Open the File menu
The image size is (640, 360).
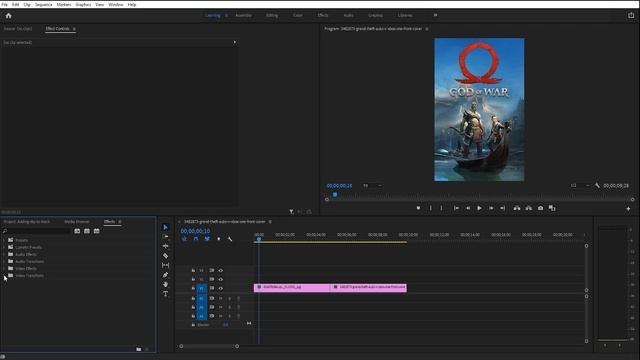4,4
